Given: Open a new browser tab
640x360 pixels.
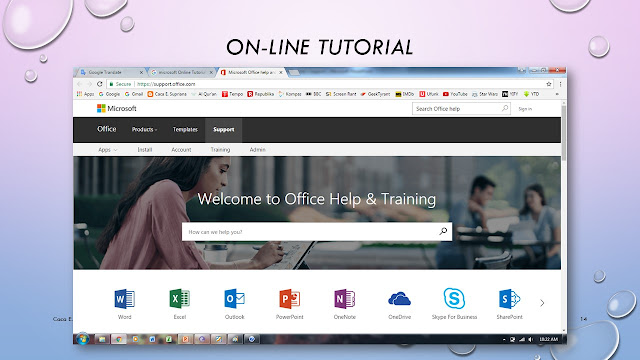Looking at the screenshot, I should [294, 73].
